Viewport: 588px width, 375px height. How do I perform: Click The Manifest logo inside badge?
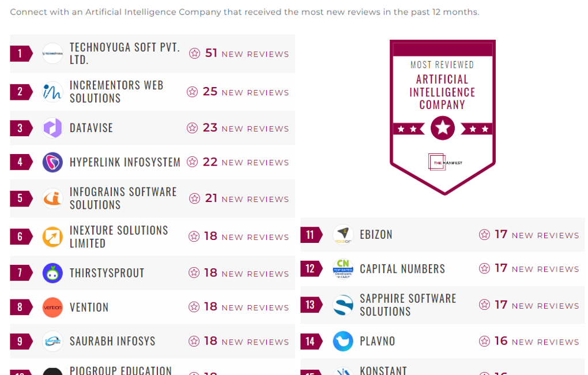444,162
